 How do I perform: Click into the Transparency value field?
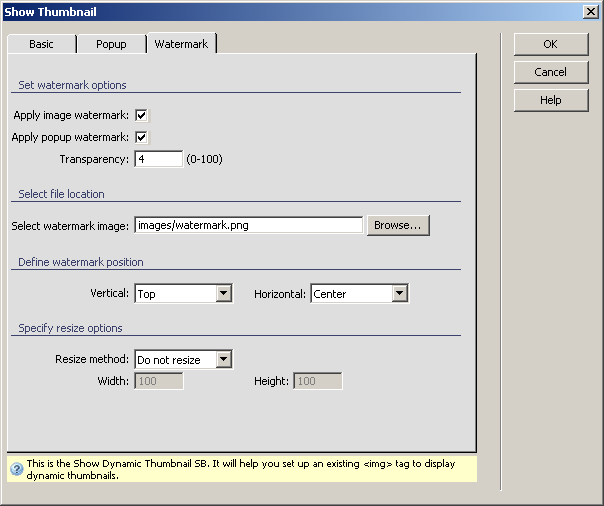[x=158, y=159]
